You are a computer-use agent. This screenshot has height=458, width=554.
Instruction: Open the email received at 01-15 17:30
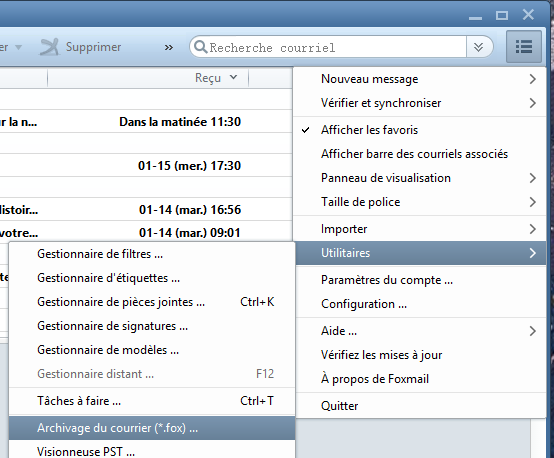[x=146, y=165]
